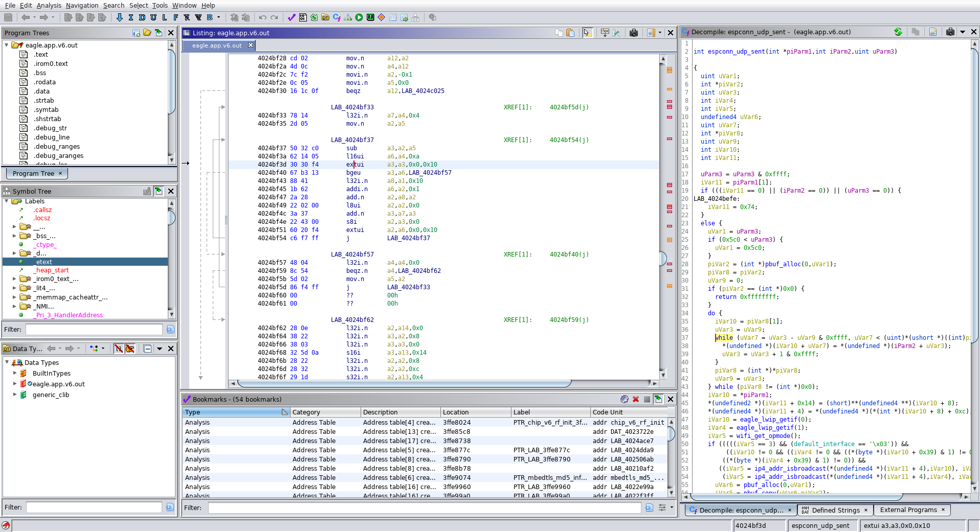Select the .rodata section in Program Trees
Screen dimensions: 980x532
tap(44, 82)
